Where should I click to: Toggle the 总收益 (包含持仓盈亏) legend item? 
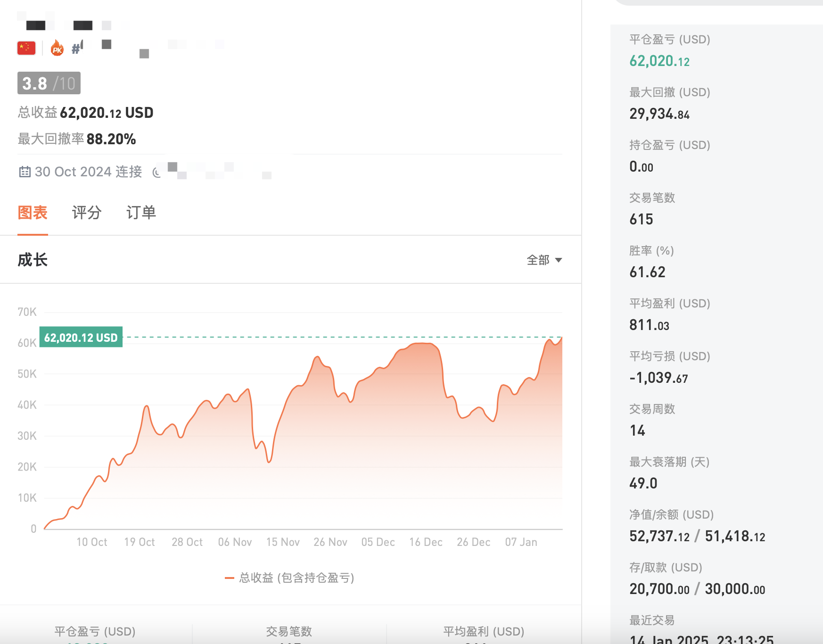click(x=289, y=578)
